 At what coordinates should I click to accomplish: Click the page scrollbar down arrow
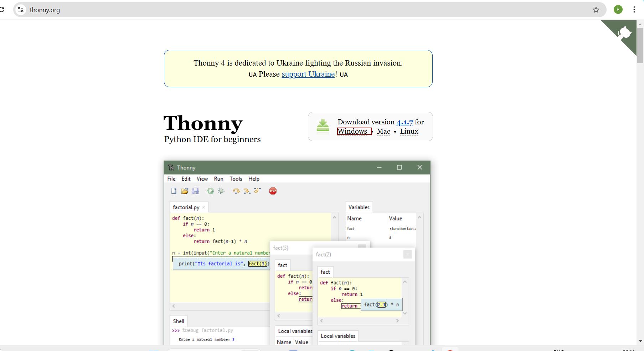coord(640,341)
